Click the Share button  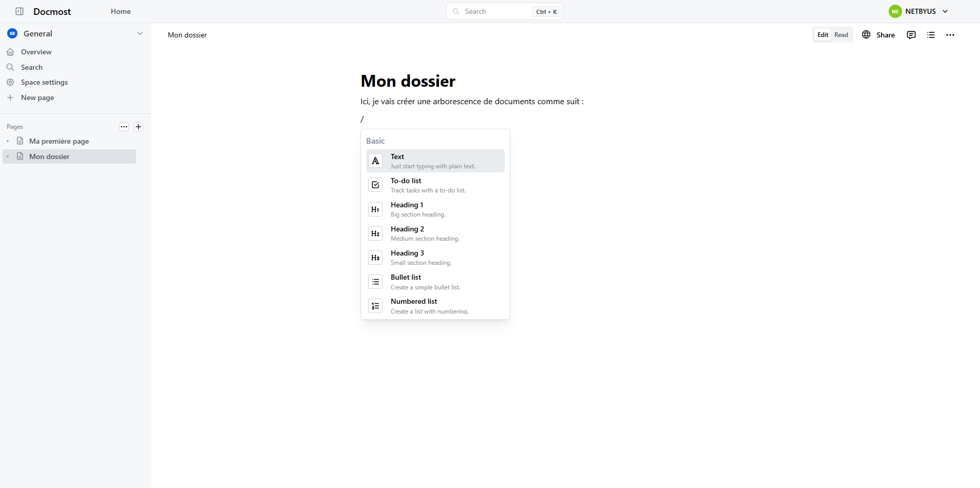coord(878,35)
